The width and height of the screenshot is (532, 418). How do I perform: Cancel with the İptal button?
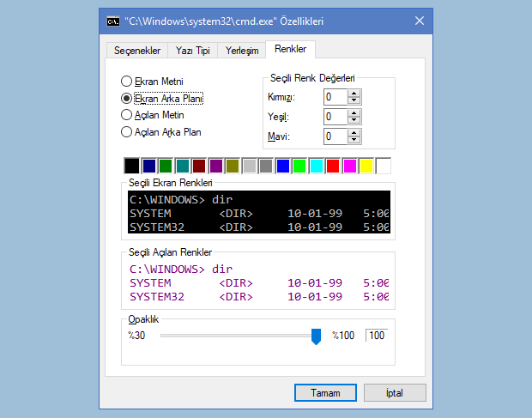coord(395,393)
